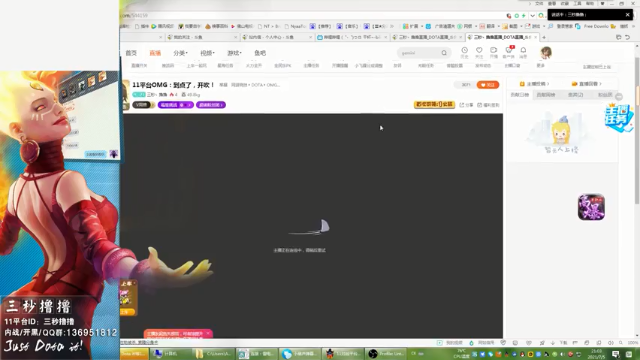
Task: Click the status bar download arrow icon
Action: coord(553,343)
